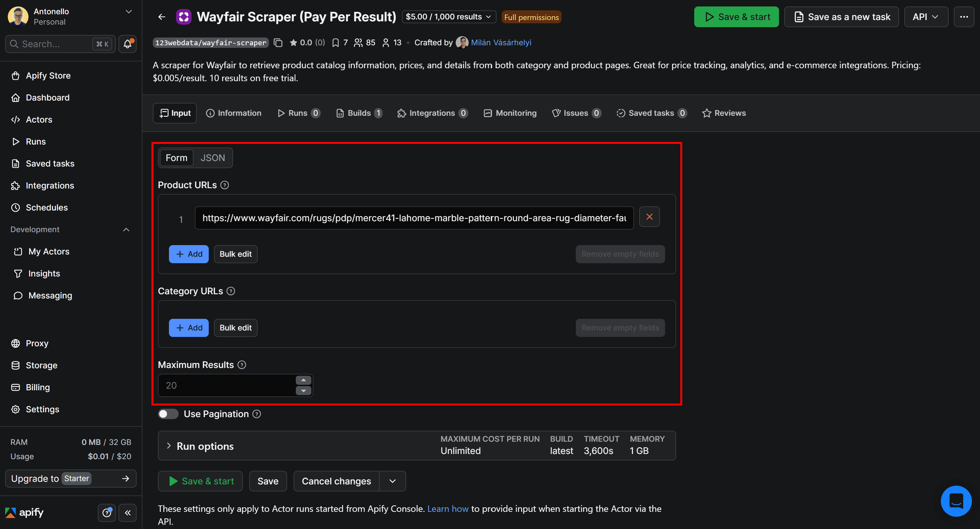The width and height of the screenshot is (980, 529).
Task: Switch to the Issues tab
Action: [576, 113]
